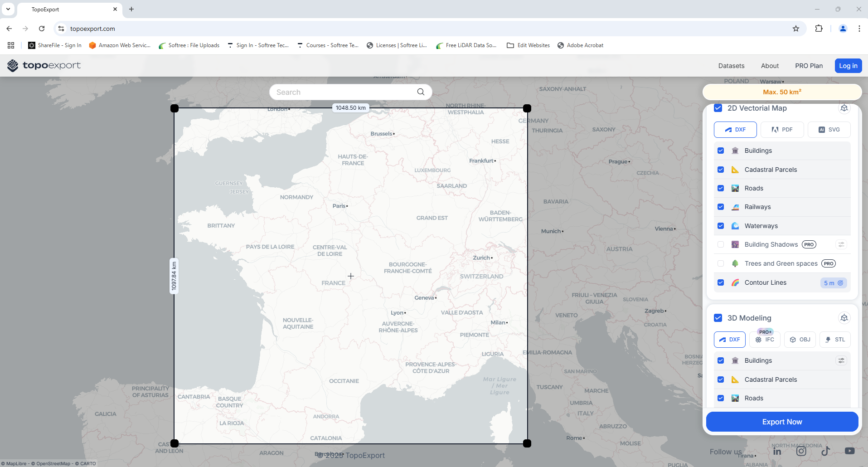Open PRO Plan page
The height and width of the screenshot is (467, 868).
809,66
